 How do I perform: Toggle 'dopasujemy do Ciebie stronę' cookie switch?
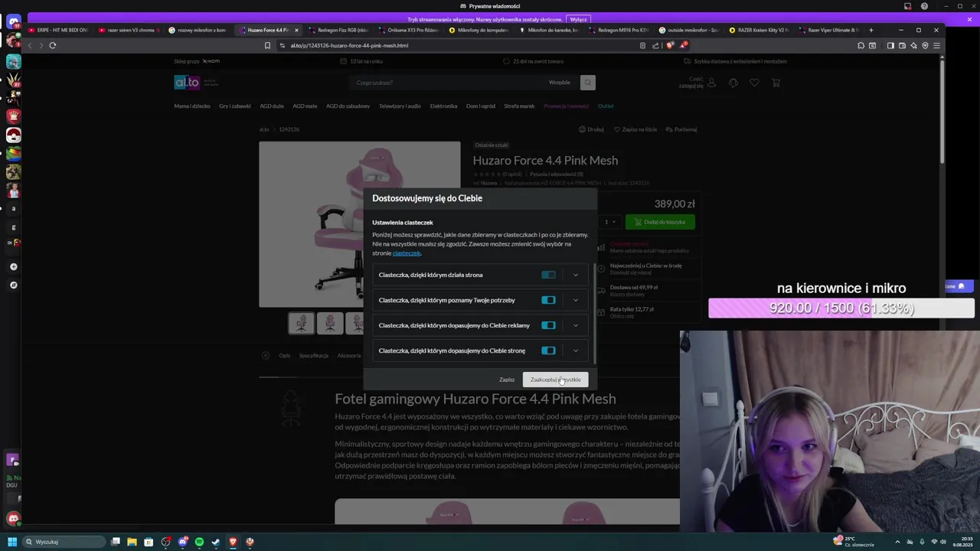548,350
